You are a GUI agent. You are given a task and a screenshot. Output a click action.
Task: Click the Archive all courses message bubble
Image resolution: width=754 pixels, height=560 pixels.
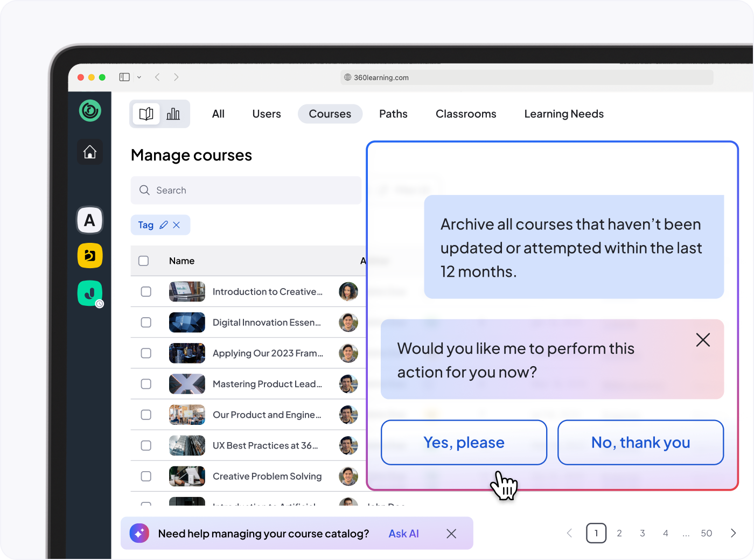click(x=574, y=247)
